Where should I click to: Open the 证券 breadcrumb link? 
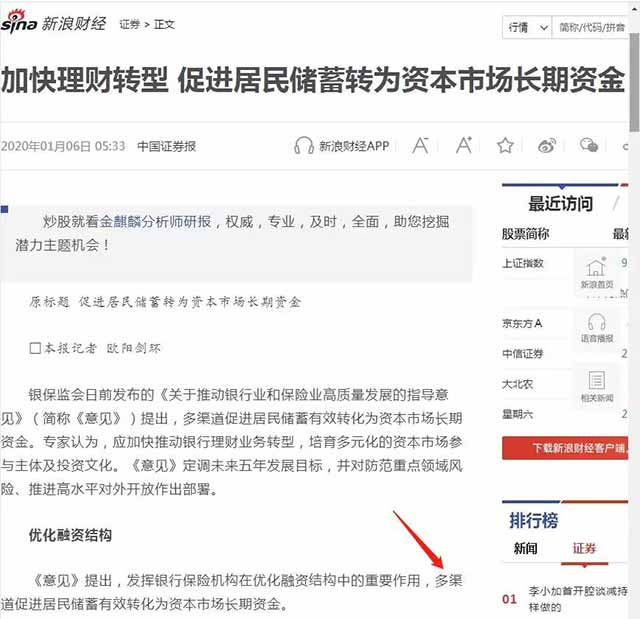tap(129, 24)
